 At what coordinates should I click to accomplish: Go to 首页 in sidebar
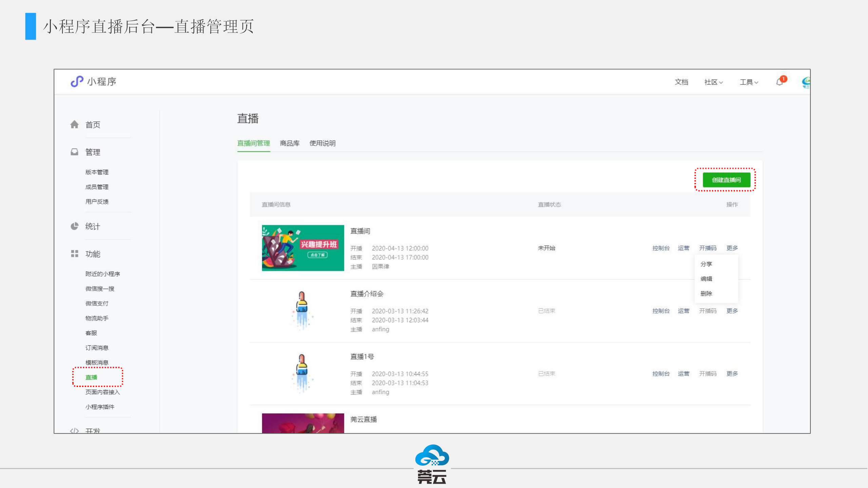[93, 125]
